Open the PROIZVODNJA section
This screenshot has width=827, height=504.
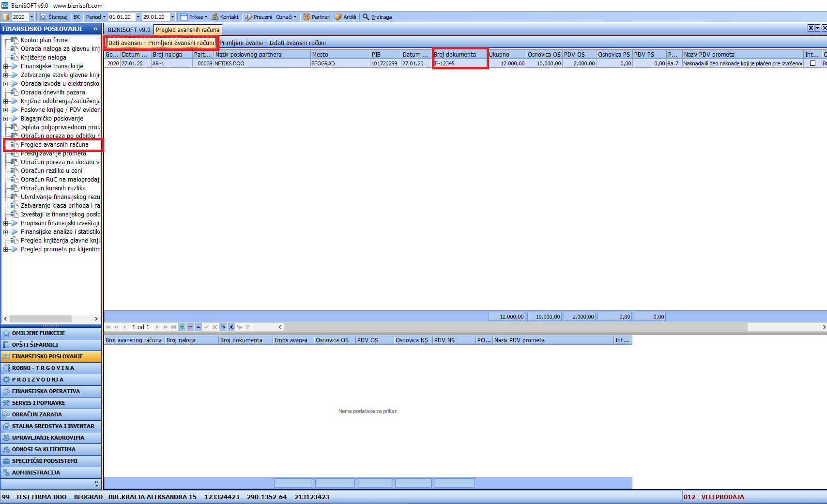(x=51, y=380)
